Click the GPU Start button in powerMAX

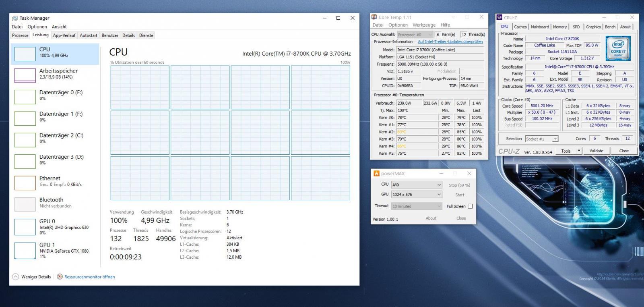[459, 195]
